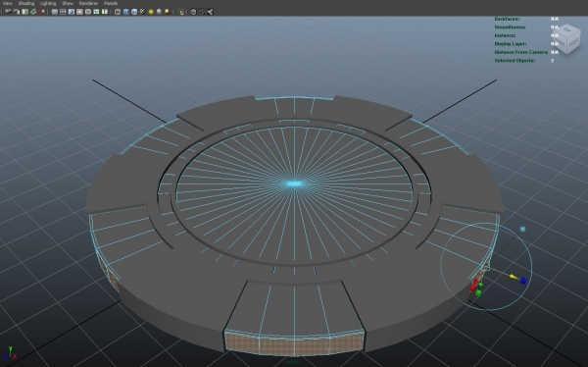
Task: Click the 'Selected Objects:' HUD label
Action: (x=514, y=61)
